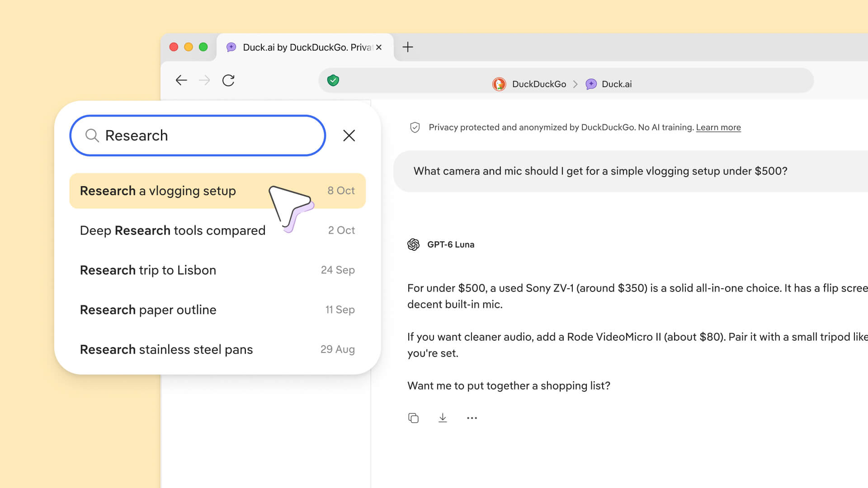Open a new browser tab with plus
The height and width of the screenshot is (488, 868).
(408, 47)
